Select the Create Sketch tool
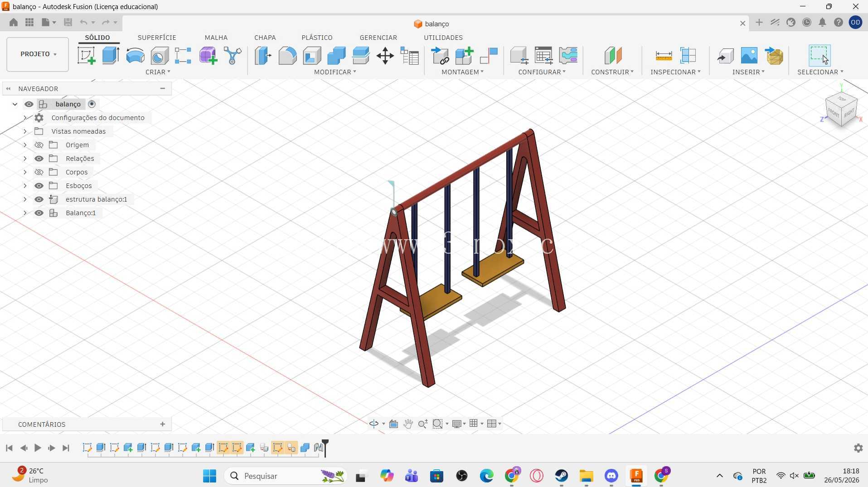This screenshot has height=487, width=868. [86, 56]
